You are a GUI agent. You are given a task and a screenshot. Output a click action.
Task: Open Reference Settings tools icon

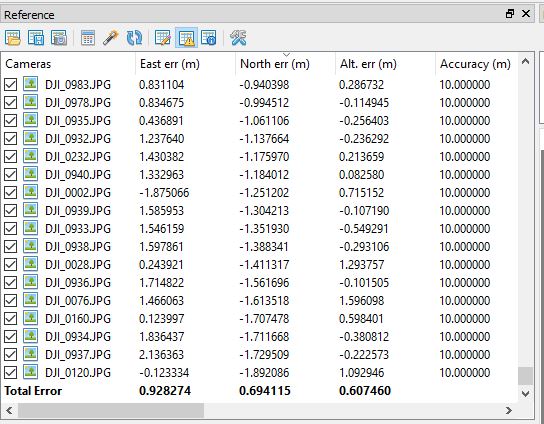(238, 37)
